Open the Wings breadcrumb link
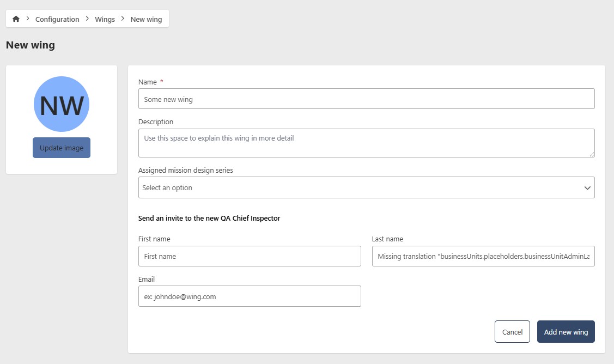Screen dimensions: 614x364 (x=105, y=19)
